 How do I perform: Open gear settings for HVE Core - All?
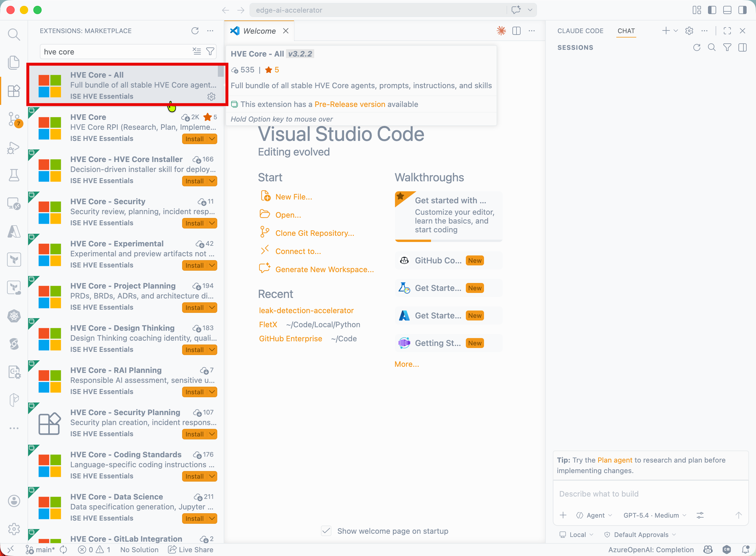tap(211, 97)
